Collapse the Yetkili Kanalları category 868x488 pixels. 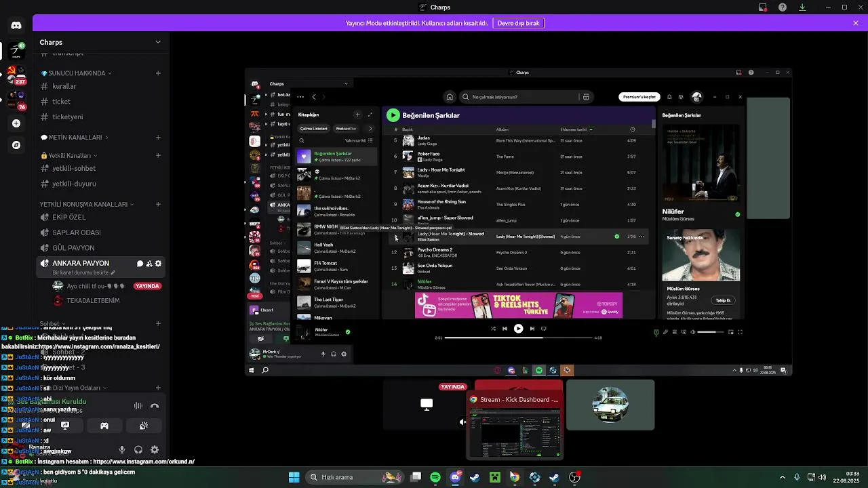pyautogui.click(x=70, y=155)
